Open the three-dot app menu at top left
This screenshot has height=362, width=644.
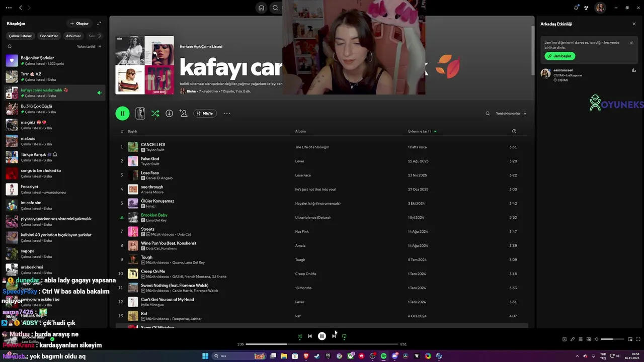tap(8, 8)
